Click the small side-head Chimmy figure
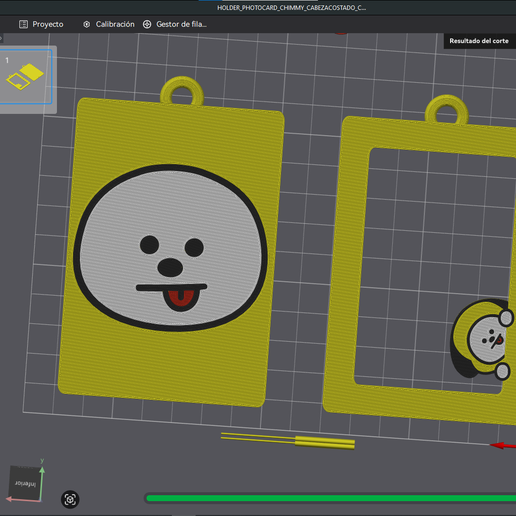 [x=481, y=339]
